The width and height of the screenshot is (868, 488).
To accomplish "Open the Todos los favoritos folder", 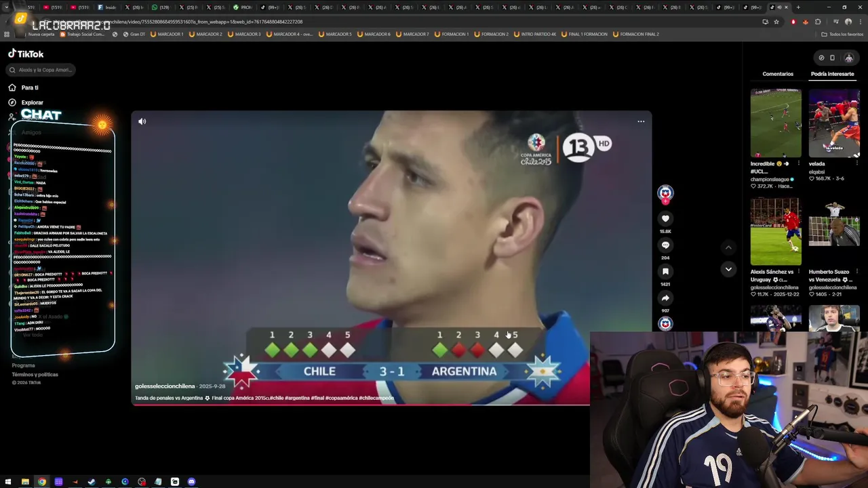I will pos(843,34).
